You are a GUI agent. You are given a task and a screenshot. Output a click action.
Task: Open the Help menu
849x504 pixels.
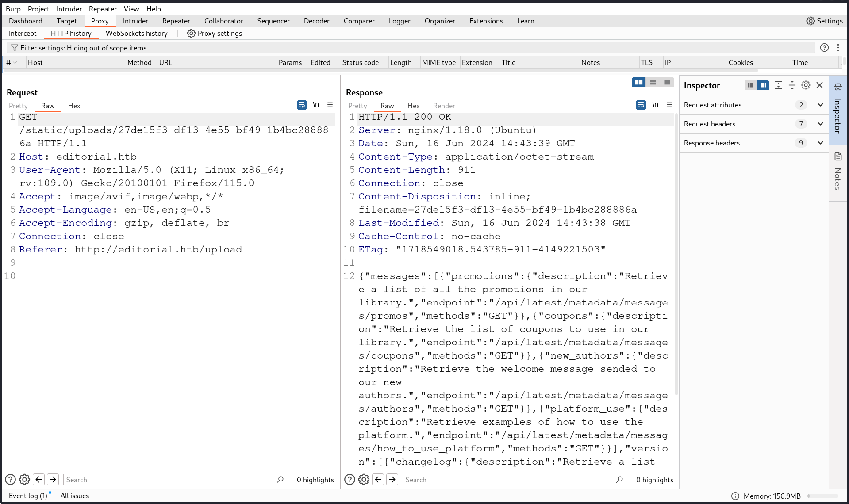154,9
